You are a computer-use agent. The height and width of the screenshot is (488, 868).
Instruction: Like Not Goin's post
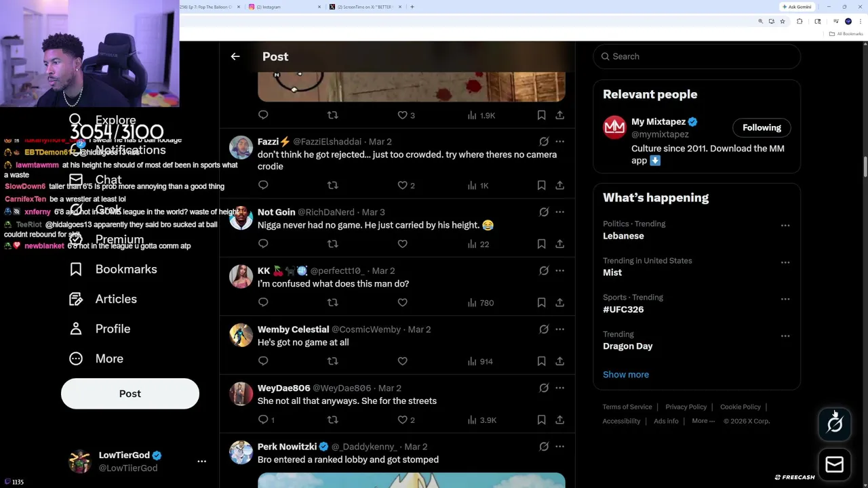[402, 244]
